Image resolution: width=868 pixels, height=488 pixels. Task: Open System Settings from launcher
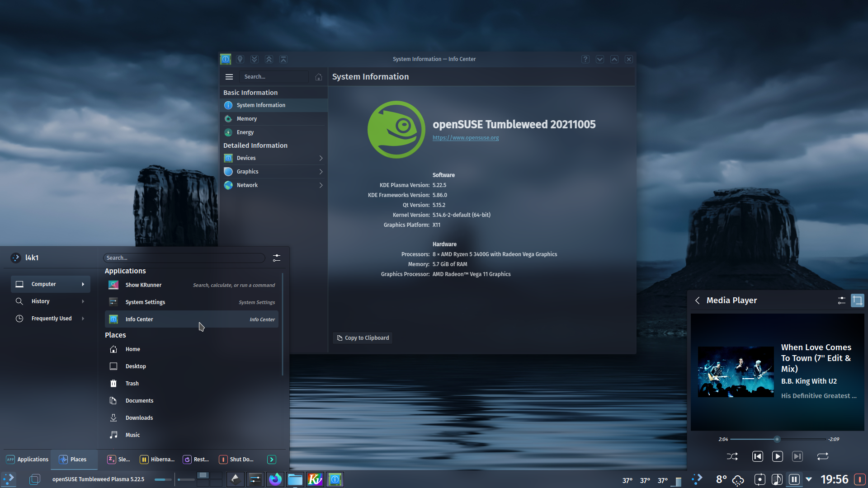192,302
